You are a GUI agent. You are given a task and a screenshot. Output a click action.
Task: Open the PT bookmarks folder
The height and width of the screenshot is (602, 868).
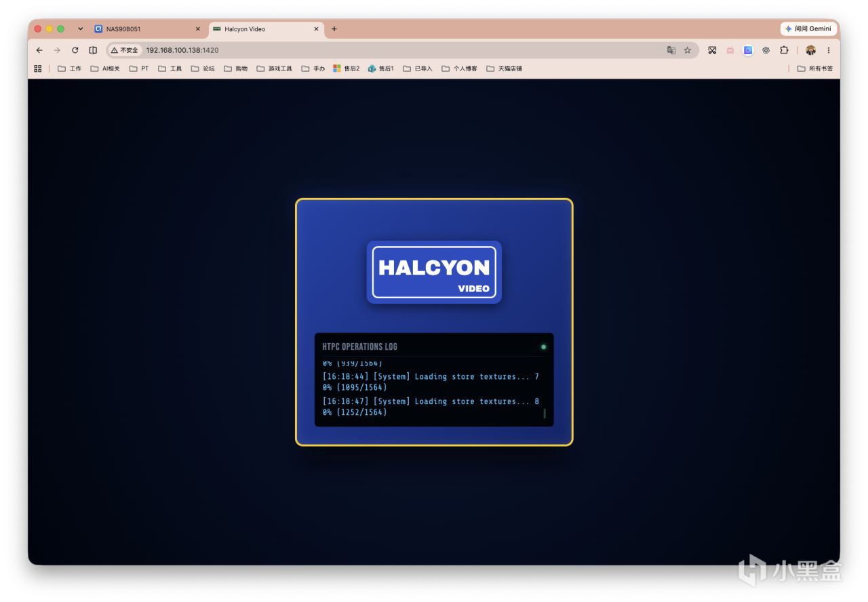click(139, 68)
